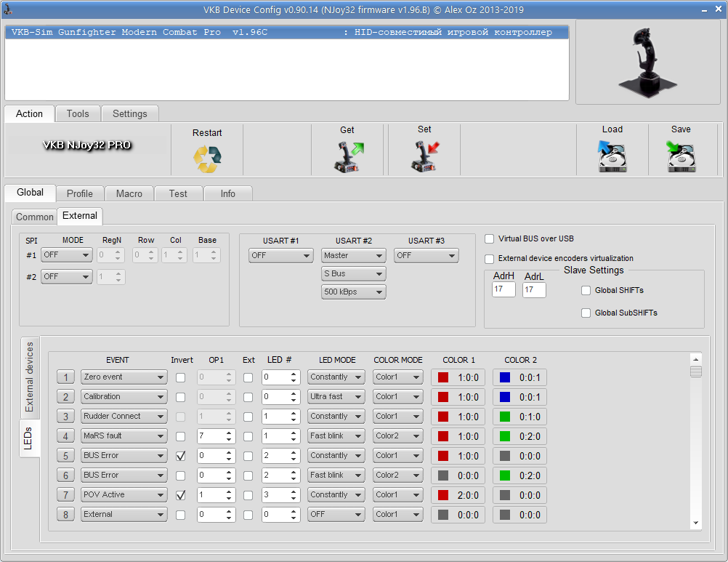Viewport: 728px width, 562px height.
Task: Open Color2 dropdown in MaRS fault row
Action: (x=398, y=436)
